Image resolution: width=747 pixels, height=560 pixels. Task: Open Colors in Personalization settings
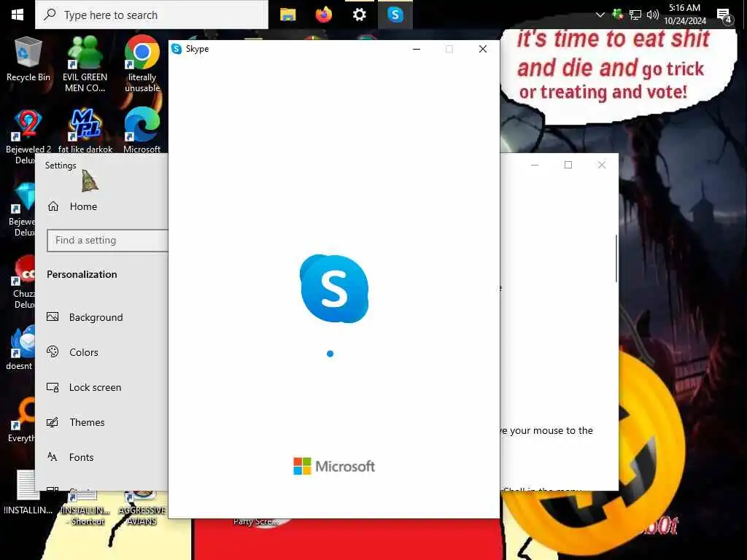(72, 352)
